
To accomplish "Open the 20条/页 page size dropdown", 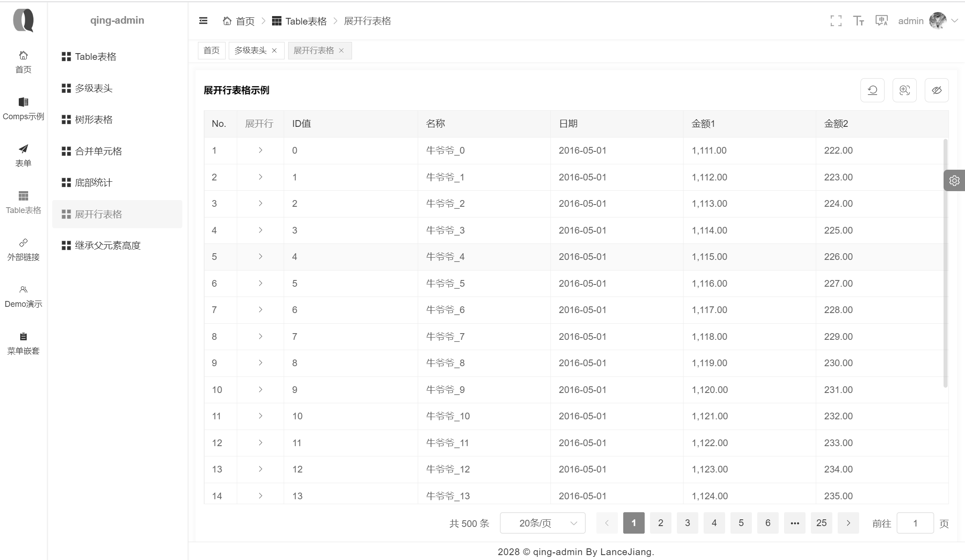I will [542, 523].
